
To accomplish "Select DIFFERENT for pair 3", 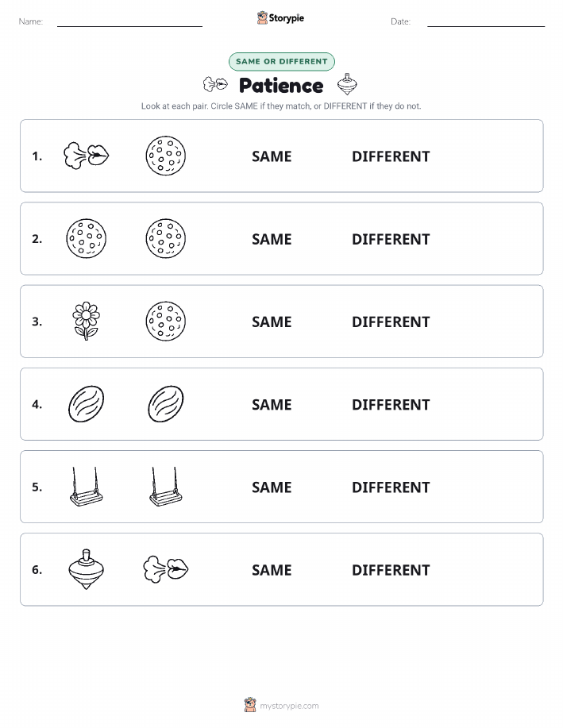I will [391, 322].
